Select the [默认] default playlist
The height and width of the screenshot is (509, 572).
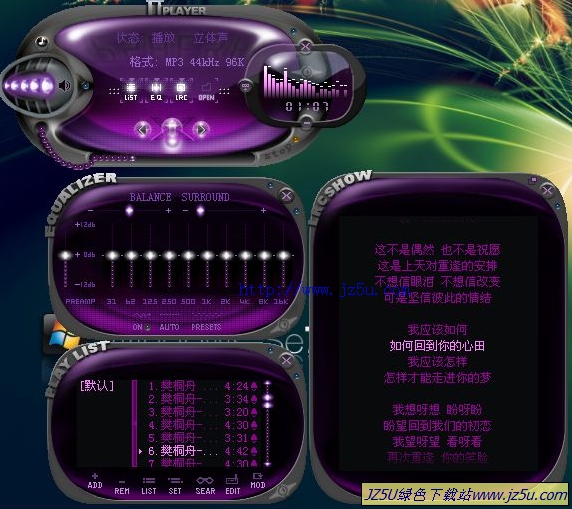tap(97, 386)
